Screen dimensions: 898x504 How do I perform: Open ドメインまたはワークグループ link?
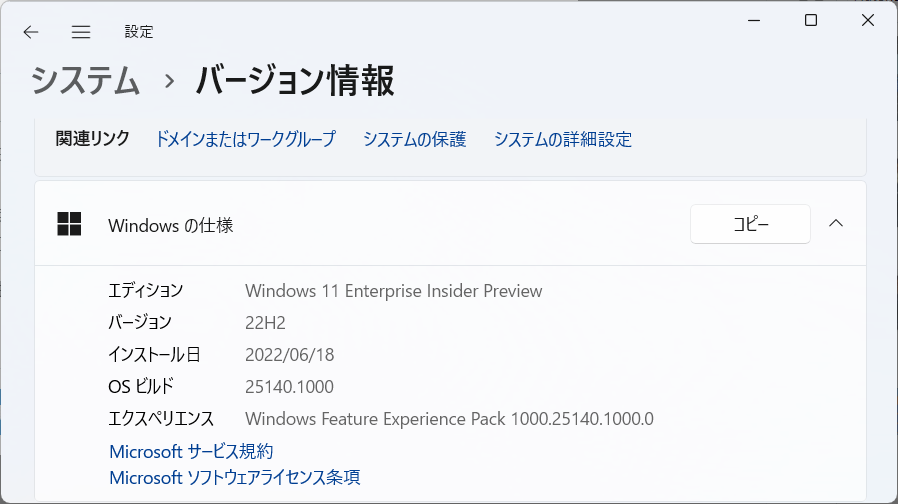pos(246,139)
